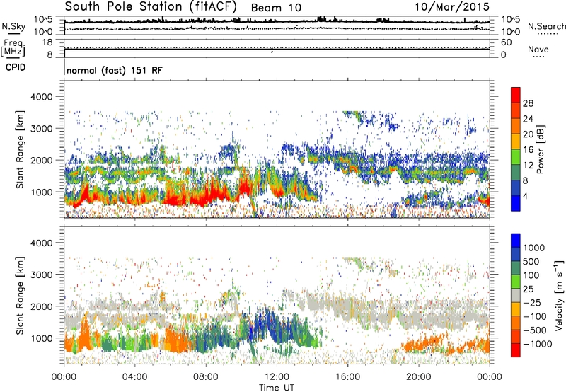This screenshot has height=392, width=566.
Task: Click the 10/Mar/2015 date label
Action: pos(452,6)
